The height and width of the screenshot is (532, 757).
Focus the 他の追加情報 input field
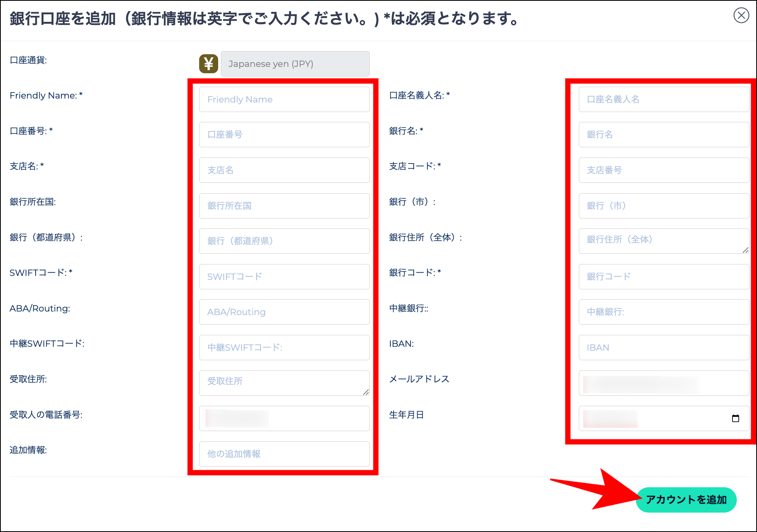coord(284,454)
